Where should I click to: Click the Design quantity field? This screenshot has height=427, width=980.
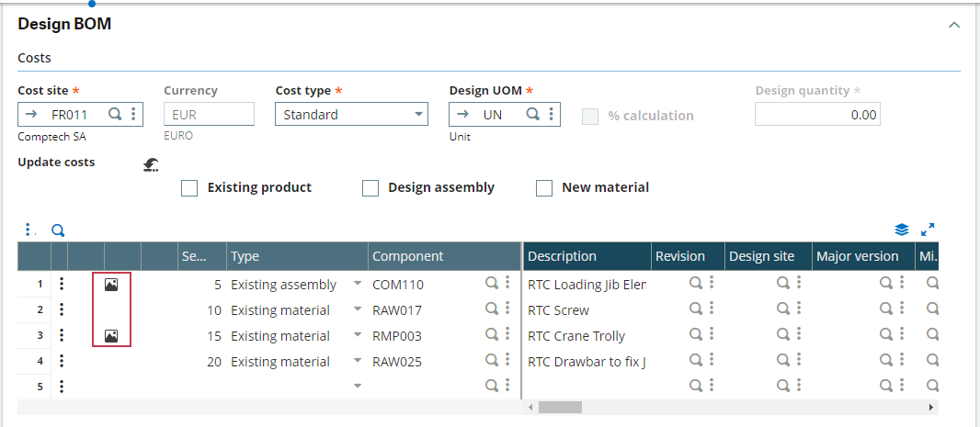coord(817,115)
